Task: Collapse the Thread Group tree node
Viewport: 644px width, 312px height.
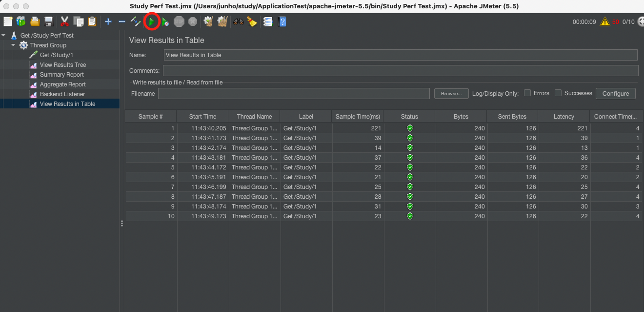Action: (14, 45)
